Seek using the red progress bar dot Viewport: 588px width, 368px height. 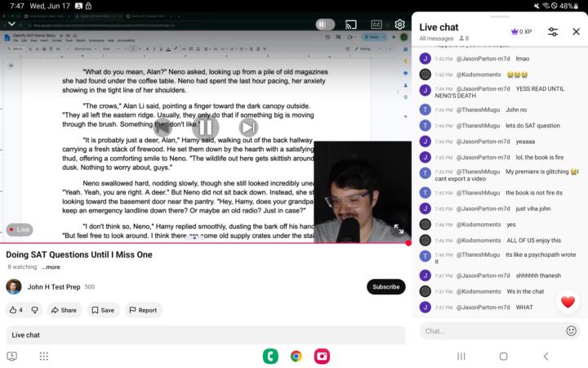point(408,243)
